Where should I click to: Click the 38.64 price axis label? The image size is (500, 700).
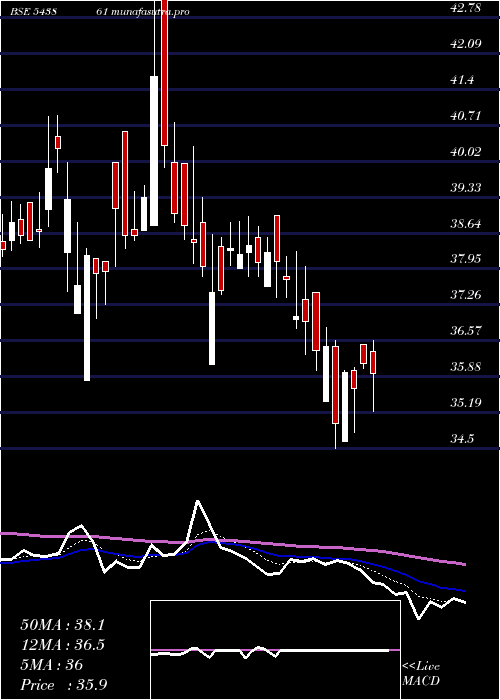tap(466, 223)
